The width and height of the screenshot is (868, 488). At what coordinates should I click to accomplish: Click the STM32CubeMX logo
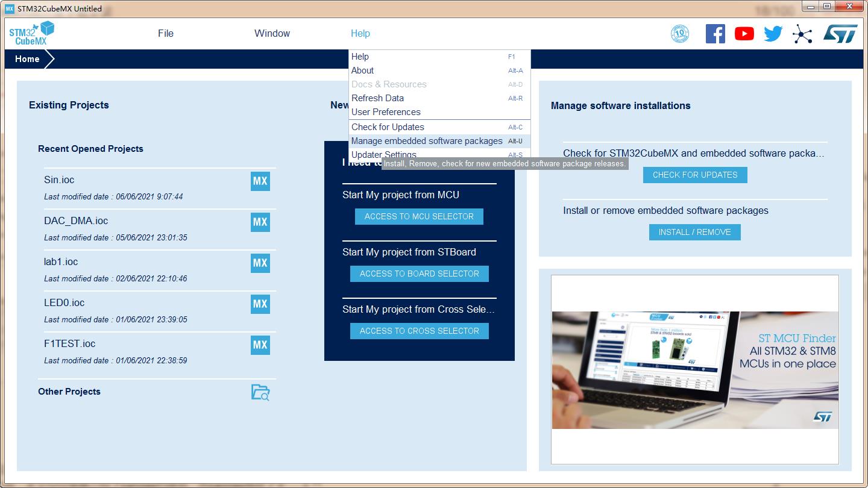[32, 33]
